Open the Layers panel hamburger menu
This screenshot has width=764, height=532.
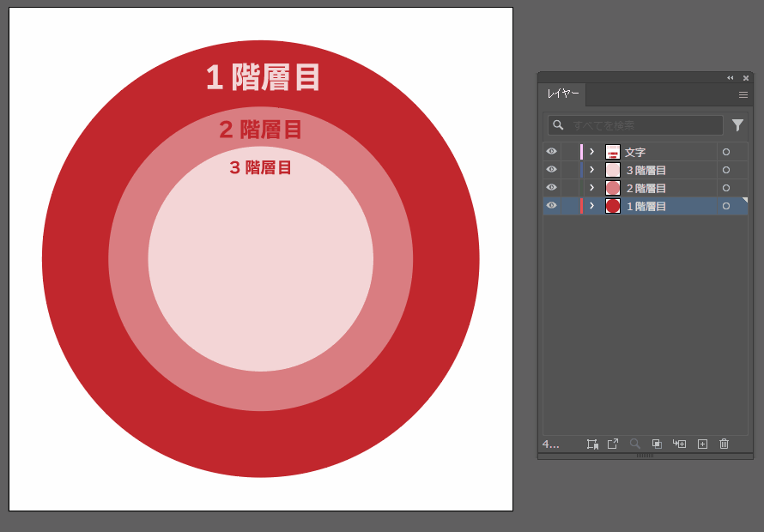(743, 94)
